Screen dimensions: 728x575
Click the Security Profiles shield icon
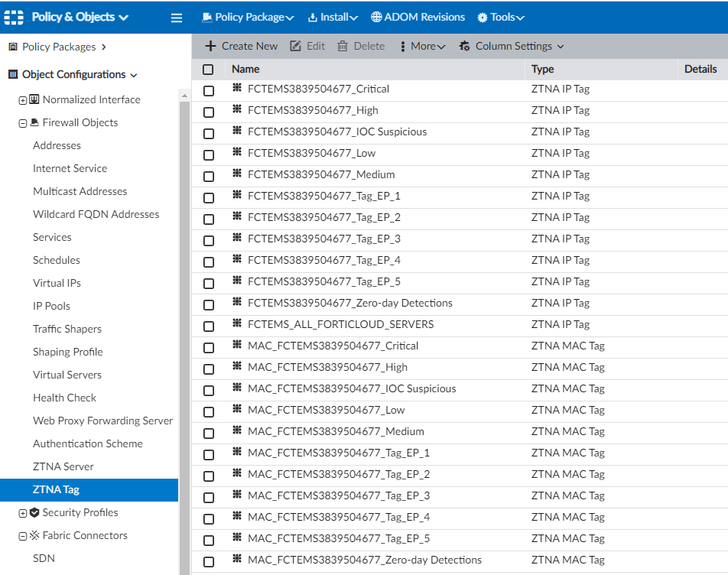pos(34,512)
